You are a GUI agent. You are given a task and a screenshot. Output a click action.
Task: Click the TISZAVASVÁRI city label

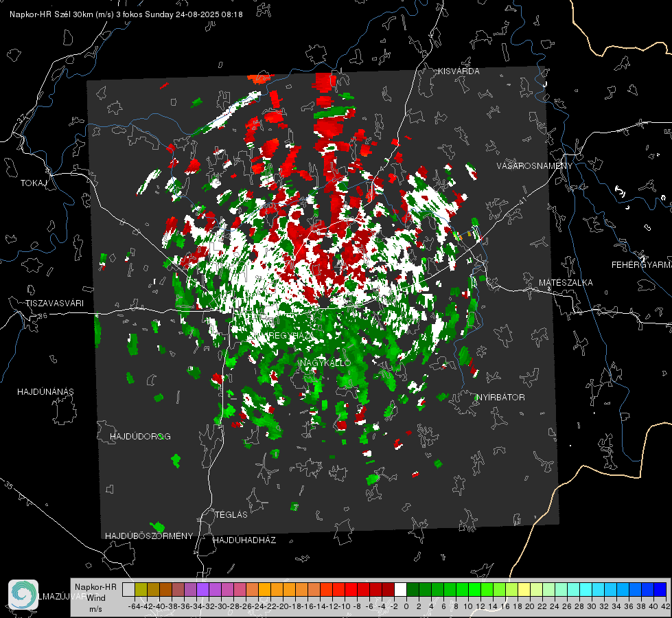click(x=54, y=304)
